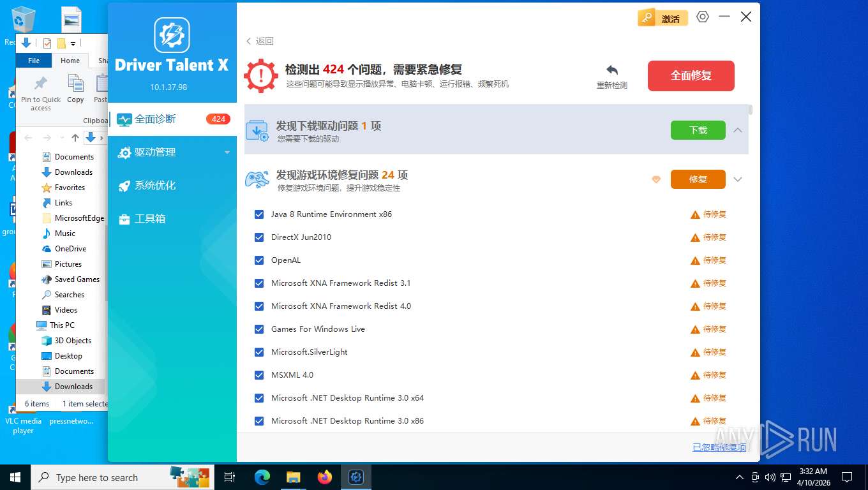Click the full diagnosis monitor icon

click(x=124, y=119)
